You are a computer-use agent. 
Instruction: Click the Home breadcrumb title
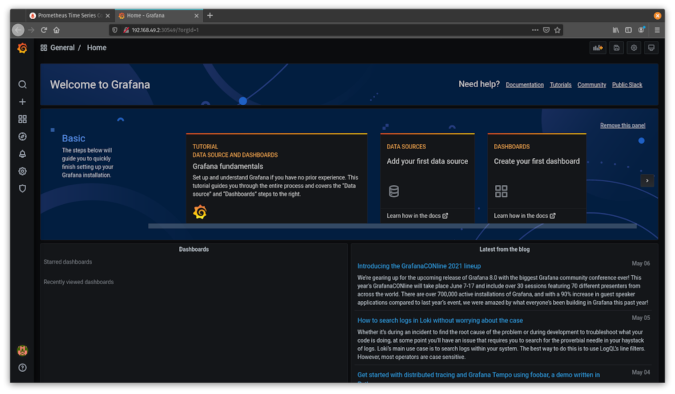(96, 48)
